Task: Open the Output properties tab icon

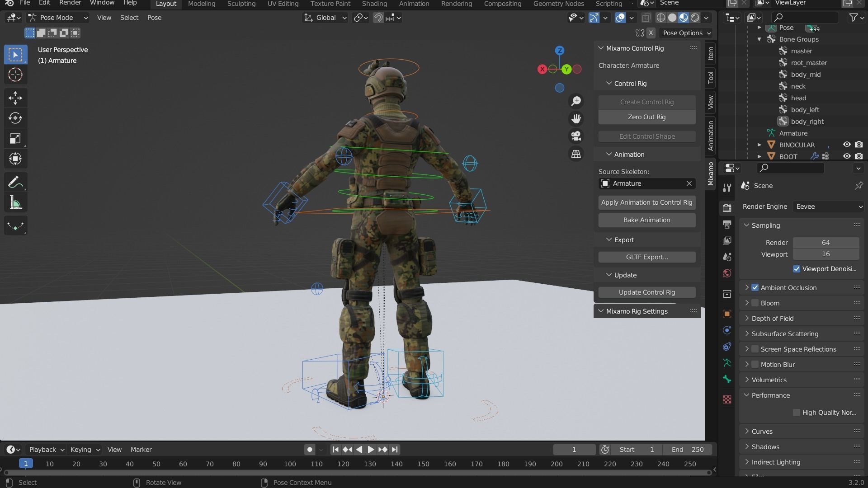Action: pyautogui.click(x=727, y=225)
